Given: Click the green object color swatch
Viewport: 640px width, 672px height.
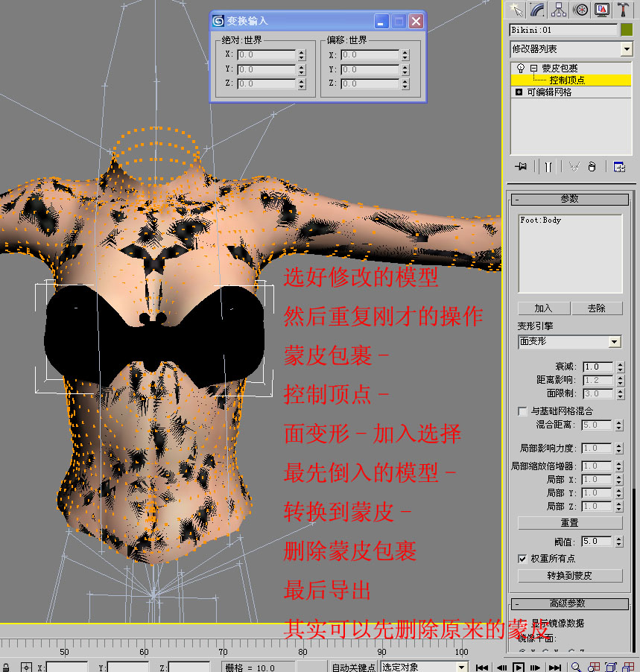Looking at the screenshot, I should point(627,30).
